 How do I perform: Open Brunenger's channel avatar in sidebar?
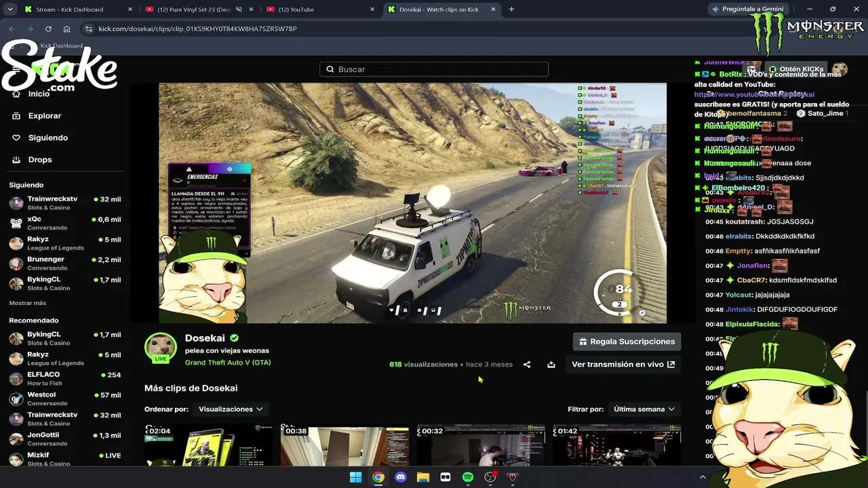[16, 264]
